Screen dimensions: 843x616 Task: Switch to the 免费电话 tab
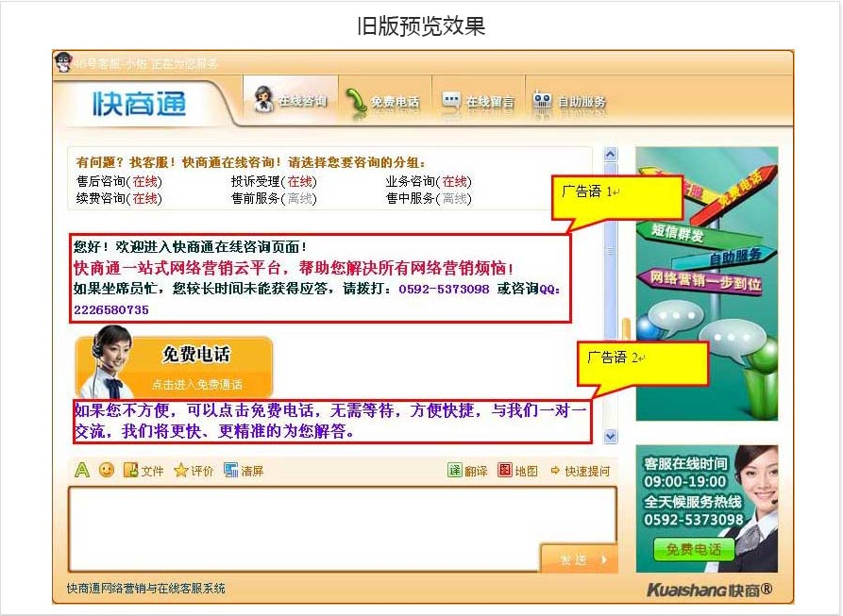[384, 101]
